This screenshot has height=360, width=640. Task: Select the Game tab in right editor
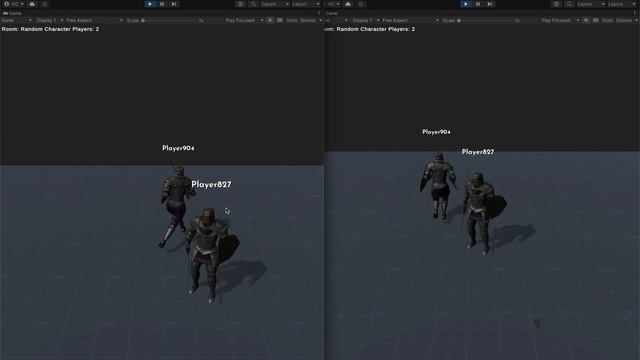(x=332, y=13)
